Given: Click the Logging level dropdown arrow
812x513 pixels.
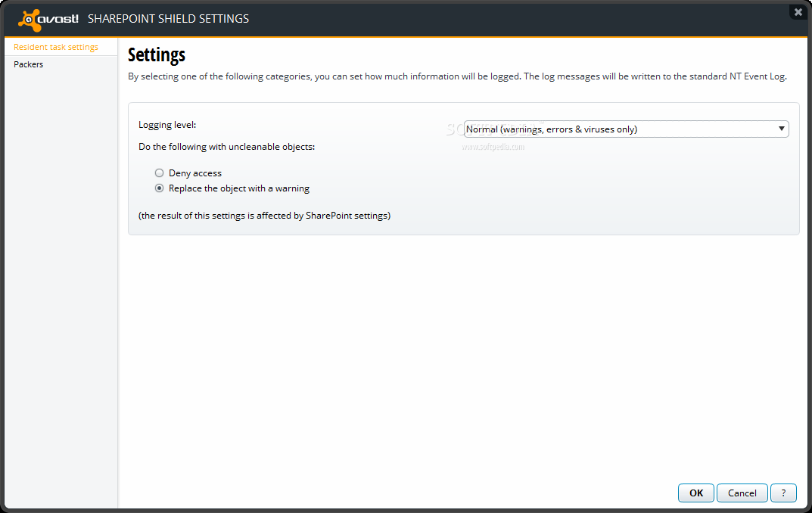Looking at the screenshot, I should (x=782, y=129).
